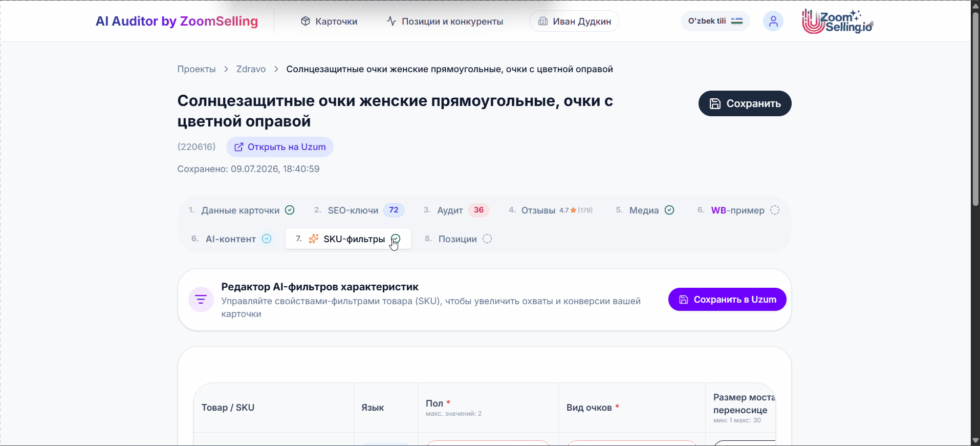The height and width of the screenshot is (446, 980).
Task: Click the external link icon beside Открыть
Action: tap(238, 147)
